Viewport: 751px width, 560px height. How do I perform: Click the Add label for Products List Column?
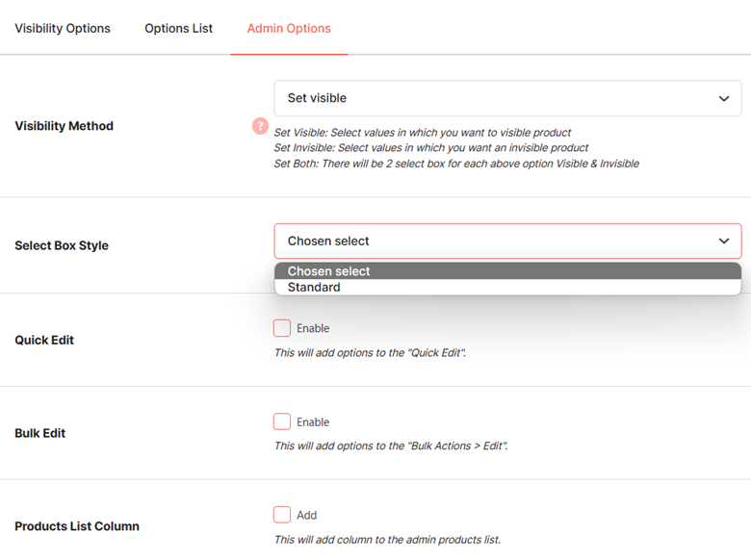pos(306,515)
